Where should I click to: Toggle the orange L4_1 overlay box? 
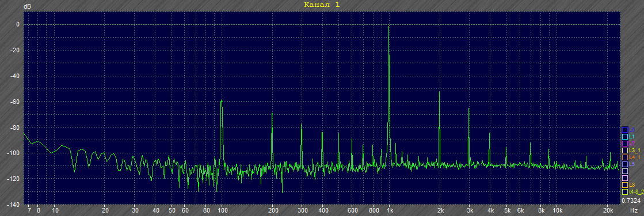point(624,157)
